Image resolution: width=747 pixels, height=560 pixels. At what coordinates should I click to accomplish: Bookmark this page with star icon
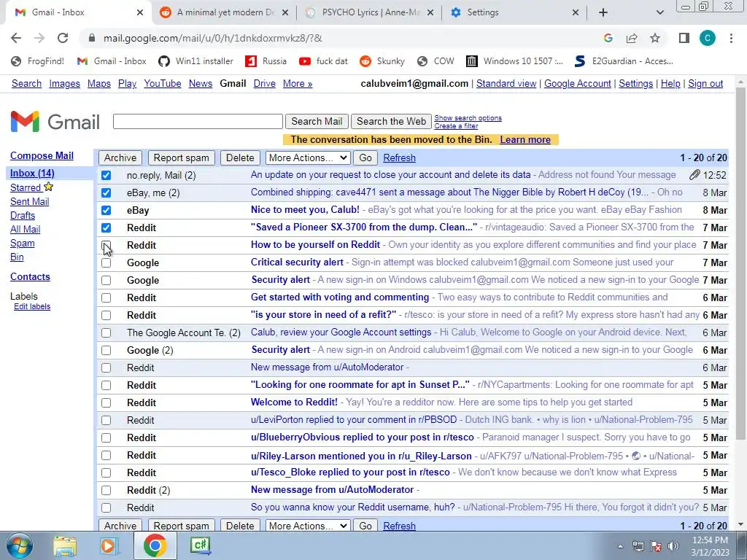pos(655,38)
